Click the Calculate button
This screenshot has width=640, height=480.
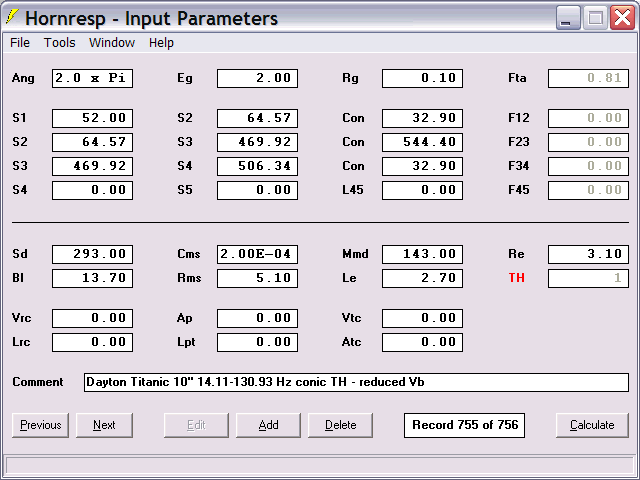[x=592, y=425]
